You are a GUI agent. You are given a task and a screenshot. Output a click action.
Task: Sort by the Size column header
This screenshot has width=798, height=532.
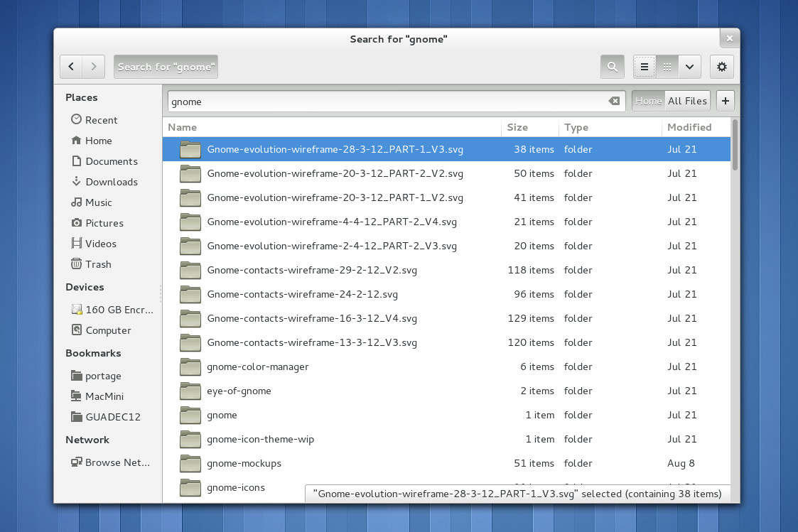click(x=530, y=127)
